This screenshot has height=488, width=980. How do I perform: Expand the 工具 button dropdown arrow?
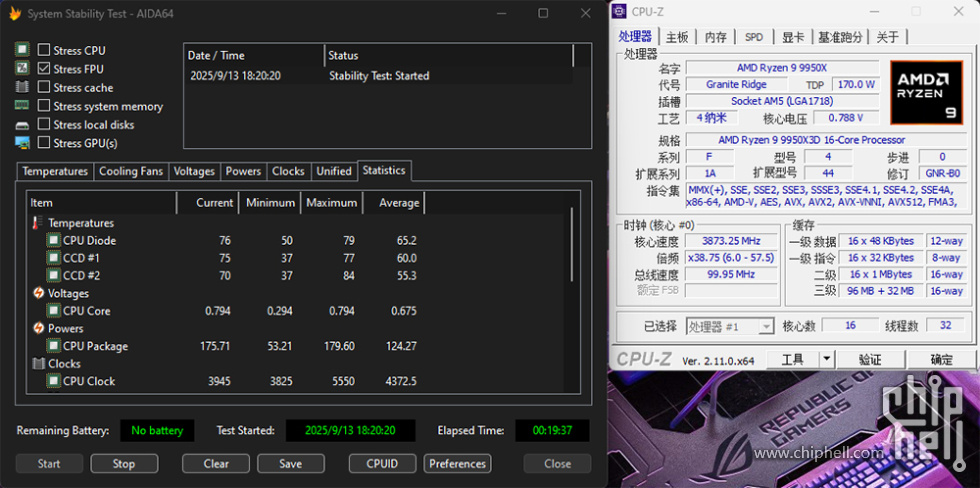tap(826, 359)
